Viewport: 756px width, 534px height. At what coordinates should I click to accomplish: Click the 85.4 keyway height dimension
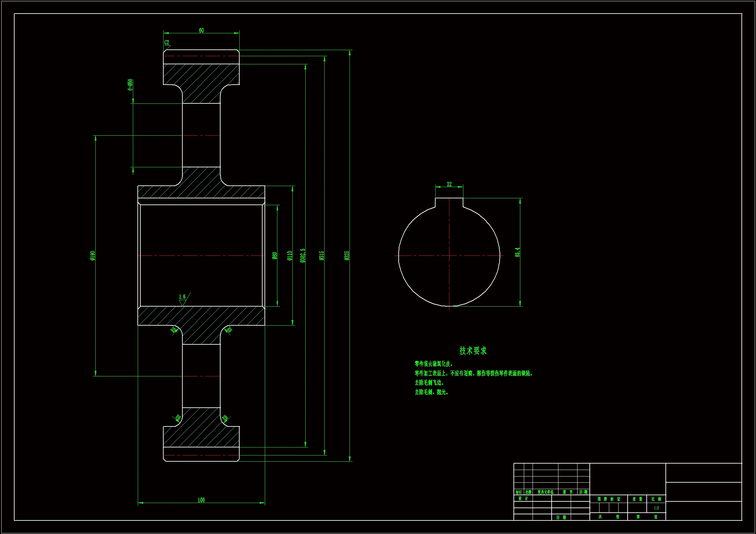(517, 252)
